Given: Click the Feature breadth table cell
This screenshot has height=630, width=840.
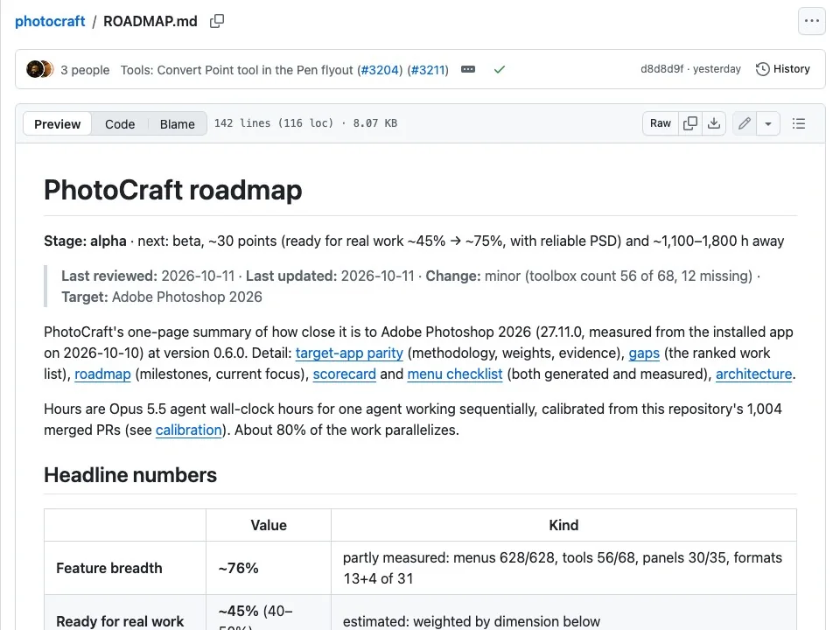Looking at the screenshot, I should (125, 568).
